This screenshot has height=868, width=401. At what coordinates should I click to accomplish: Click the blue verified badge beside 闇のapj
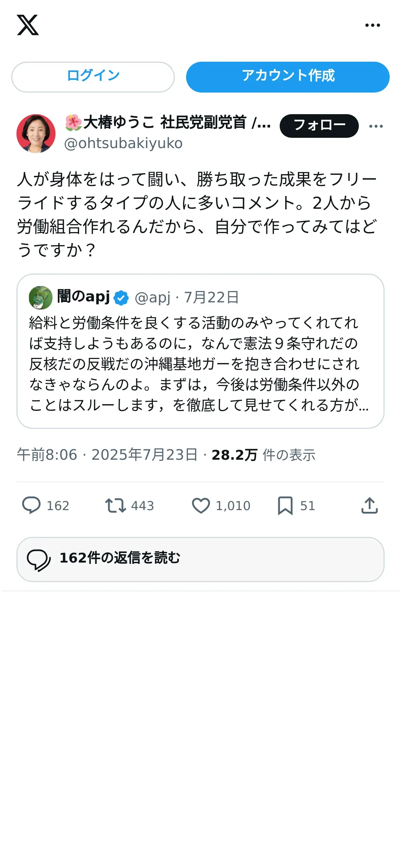(x=121, y=298)
